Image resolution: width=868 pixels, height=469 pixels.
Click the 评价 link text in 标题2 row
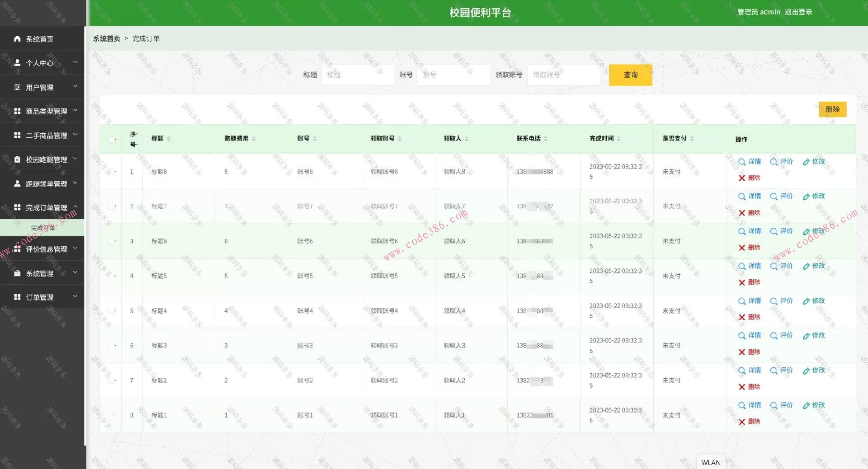coord(787,370)
